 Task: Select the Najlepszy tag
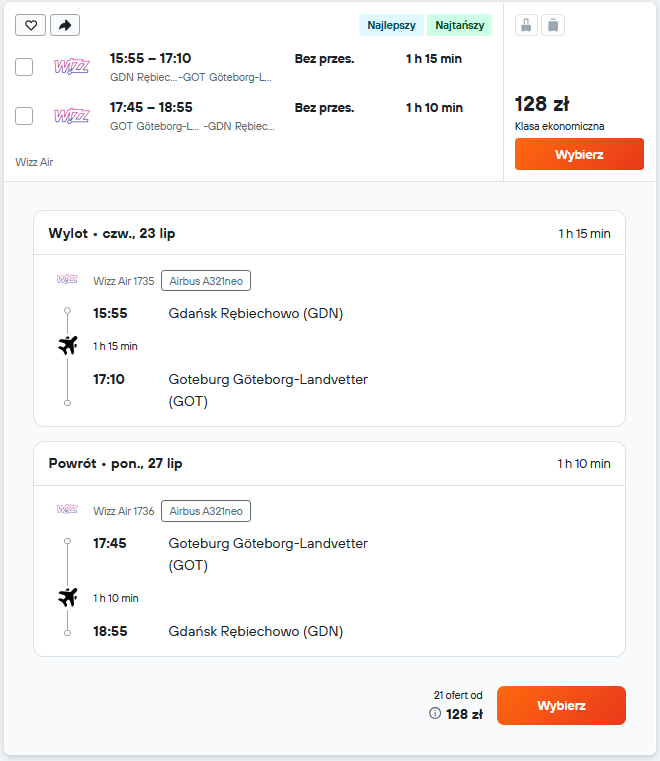[391, 25]
